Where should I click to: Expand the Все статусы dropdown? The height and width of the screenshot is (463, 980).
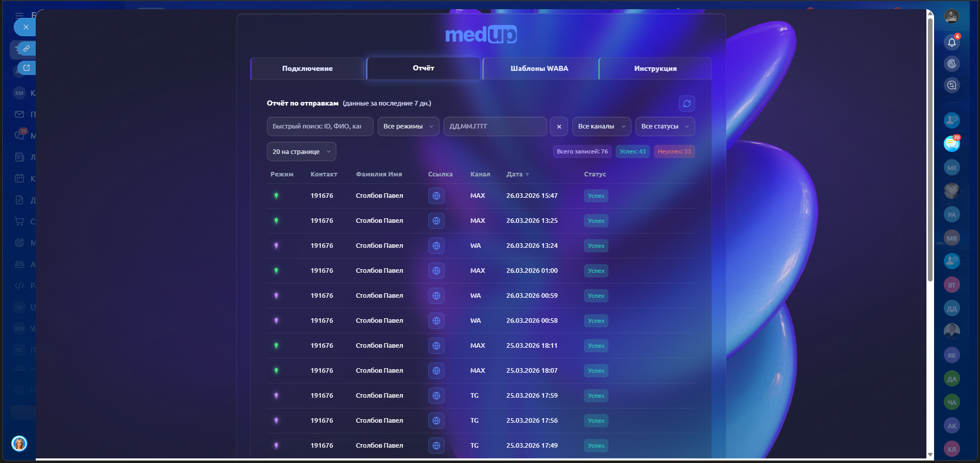(665, 126)
